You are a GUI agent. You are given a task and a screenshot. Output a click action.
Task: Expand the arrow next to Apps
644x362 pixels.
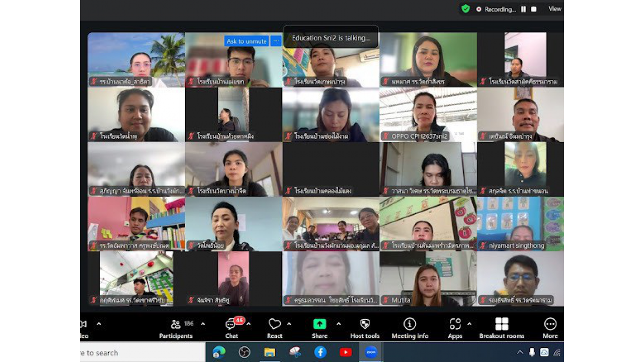[x=469, y=324]
